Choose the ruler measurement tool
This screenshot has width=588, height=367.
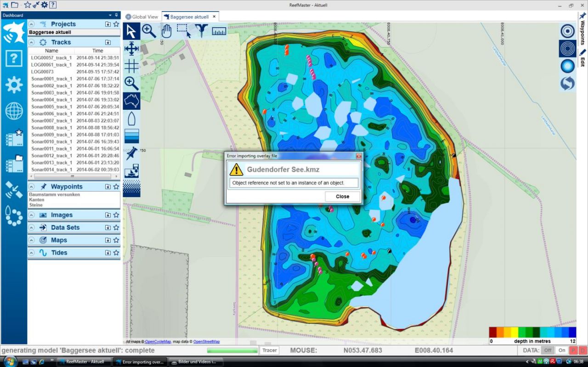point(219,31)
